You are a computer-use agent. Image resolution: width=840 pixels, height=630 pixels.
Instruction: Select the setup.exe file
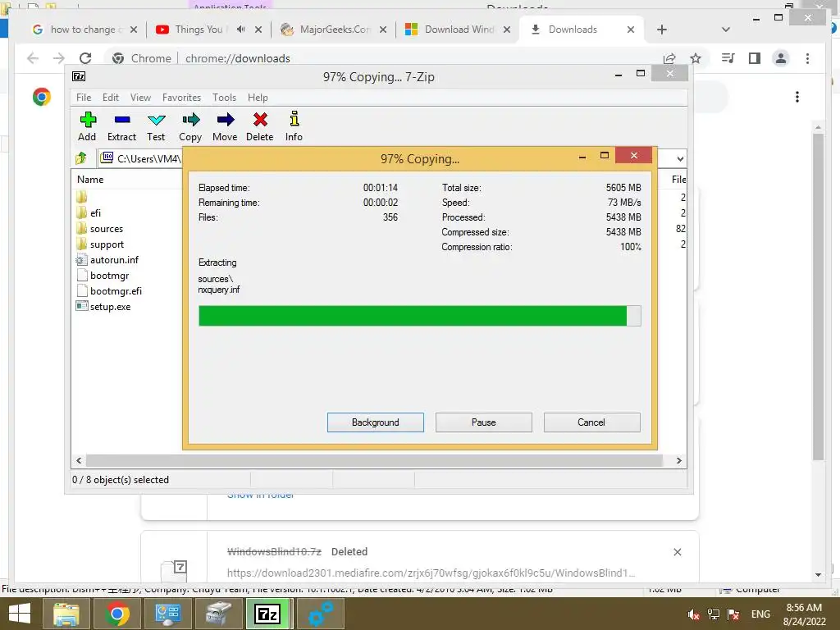tap(110, 307)
